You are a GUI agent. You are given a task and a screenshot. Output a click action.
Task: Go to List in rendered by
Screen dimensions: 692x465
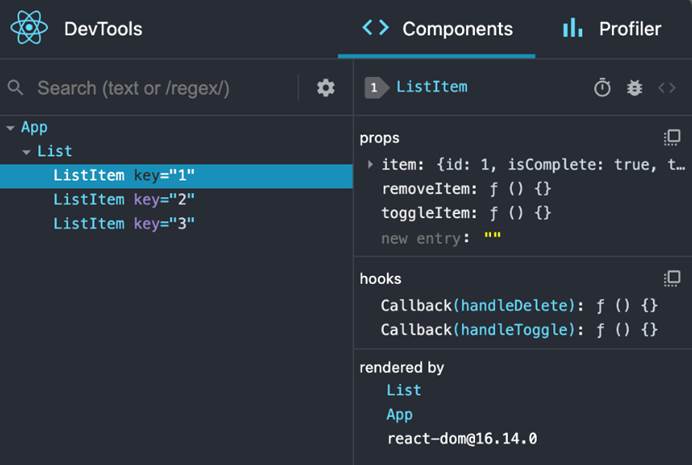click(x=403, y=390)
